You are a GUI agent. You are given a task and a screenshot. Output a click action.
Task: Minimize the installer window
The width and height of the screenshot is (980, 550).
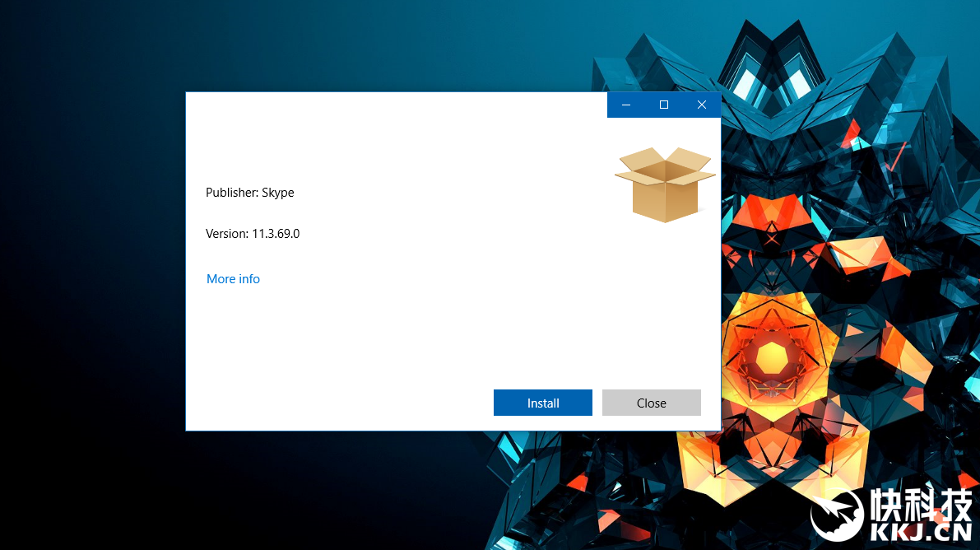click(626, 105)
